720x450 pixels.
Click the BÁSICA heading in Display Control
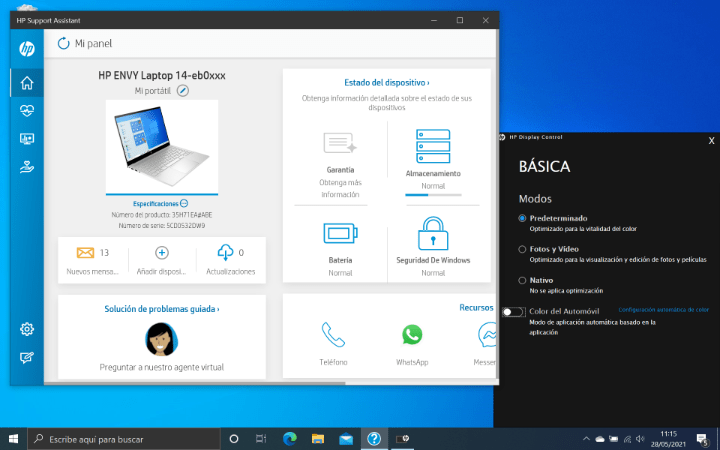[544, 166]
